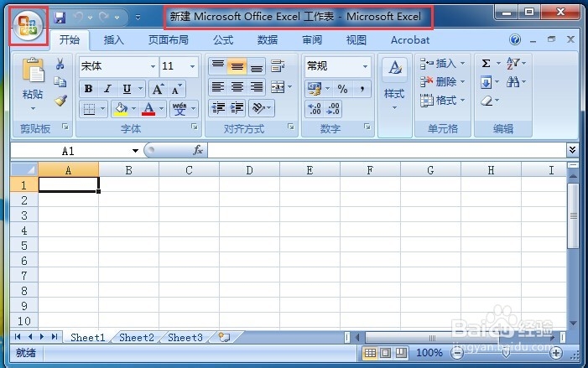The image size is (588, 368).
Task: Expand the Name Box dropdown
Action: pos(135,151)
